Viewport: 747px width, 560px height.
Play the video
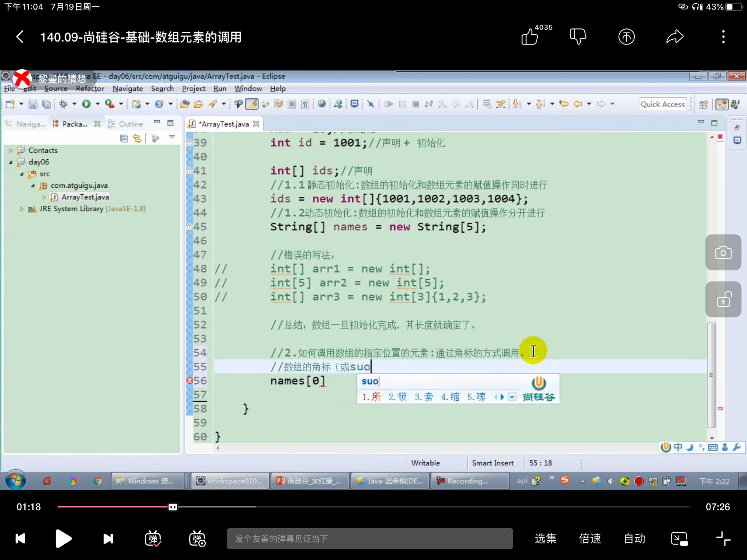click(63, 538)
